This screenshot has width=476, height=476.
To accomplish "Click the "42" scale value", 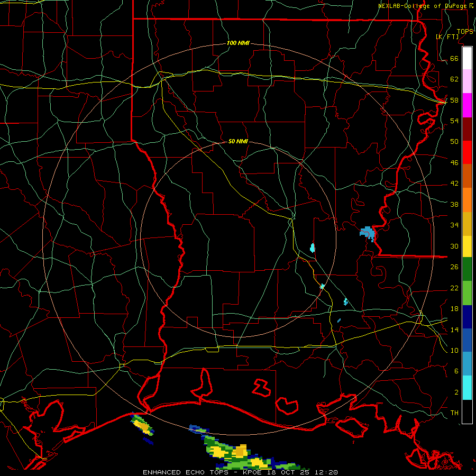I will click(x=454, y=184).
